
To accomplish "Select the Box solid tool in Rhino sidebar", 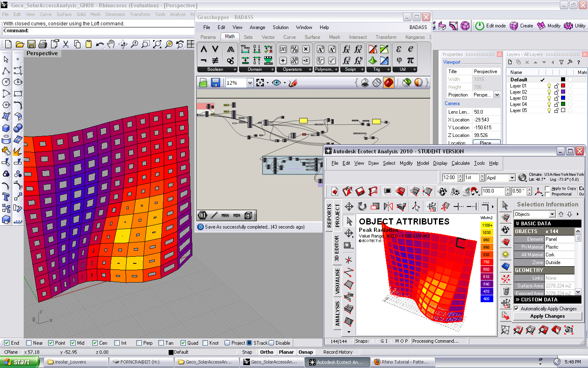I will point(6,128).
